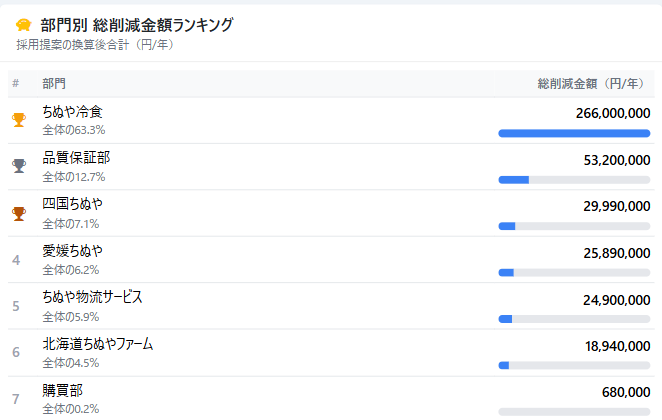Select rank number 6 for 北海道ちぬやファーム
The height and width of the screenshot is (420, 662).
click(x=16, y=352)
